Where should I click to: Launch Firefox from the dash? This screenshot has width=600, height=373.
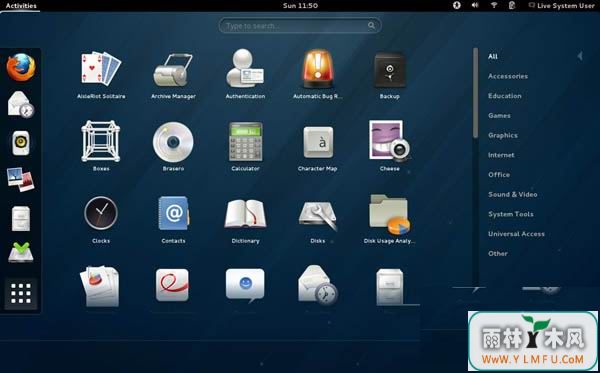coord(21,67)
